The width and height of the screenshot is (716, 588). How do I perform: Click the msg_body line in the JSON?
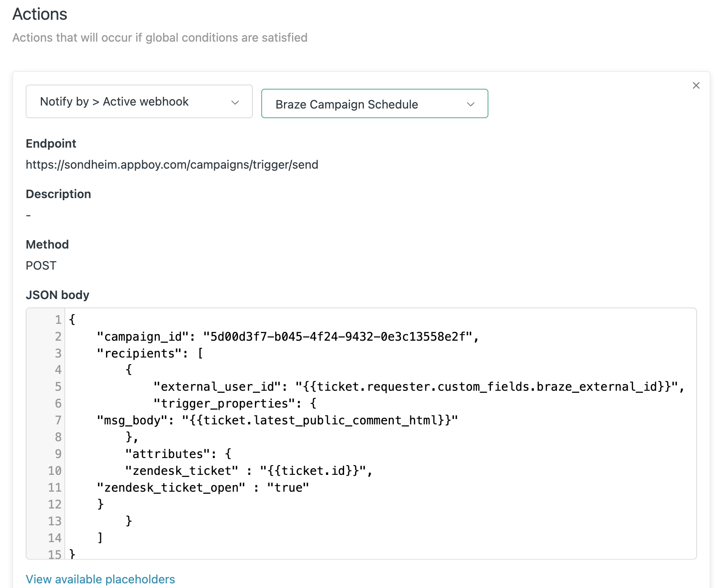pyautogui.click(x=278, y=420)
